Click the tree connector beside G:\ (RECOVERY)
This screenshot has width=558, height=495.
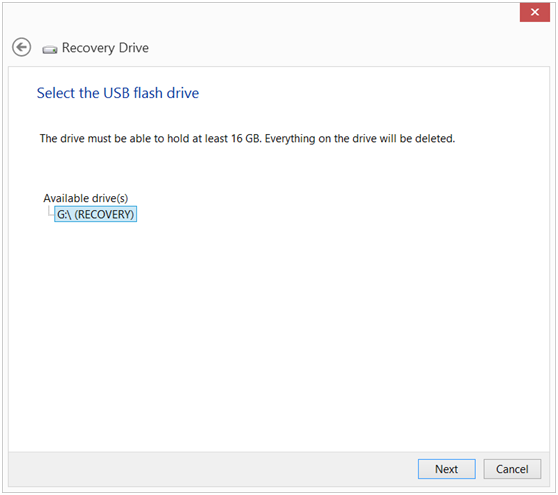click(x=50, y=211)
